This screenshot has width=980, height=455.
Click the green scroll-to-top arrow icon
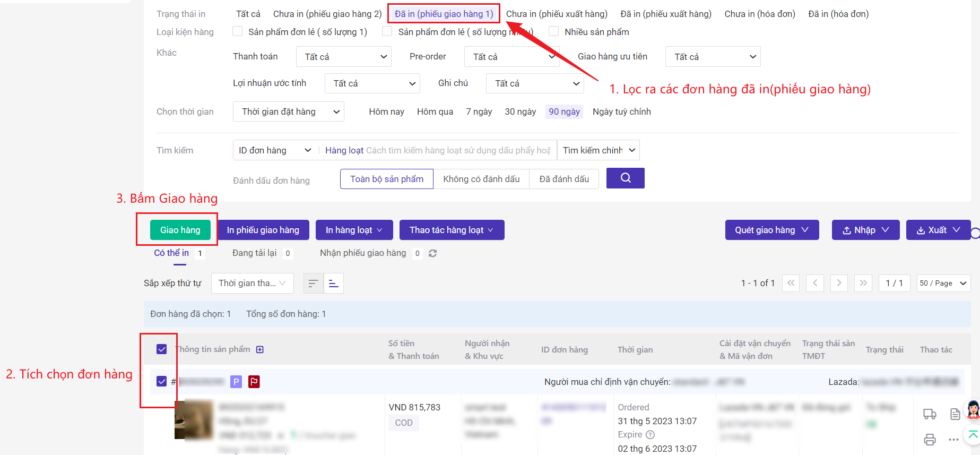(973, 435)
